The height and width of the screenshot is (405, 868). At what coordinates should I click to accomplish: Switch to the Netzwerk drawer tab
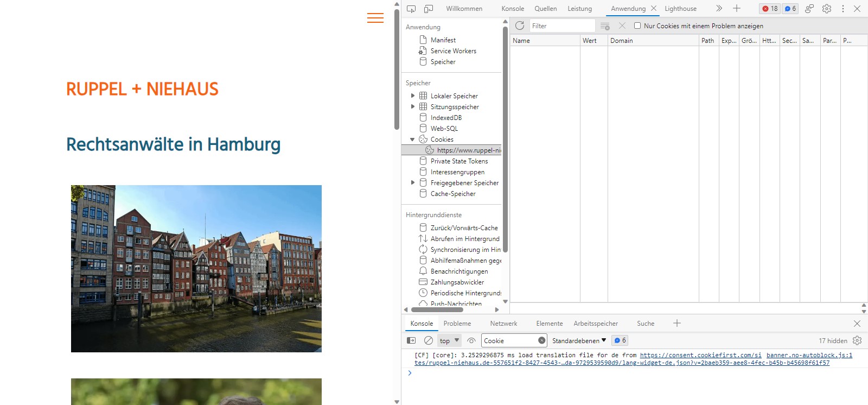tap(503, 324)
